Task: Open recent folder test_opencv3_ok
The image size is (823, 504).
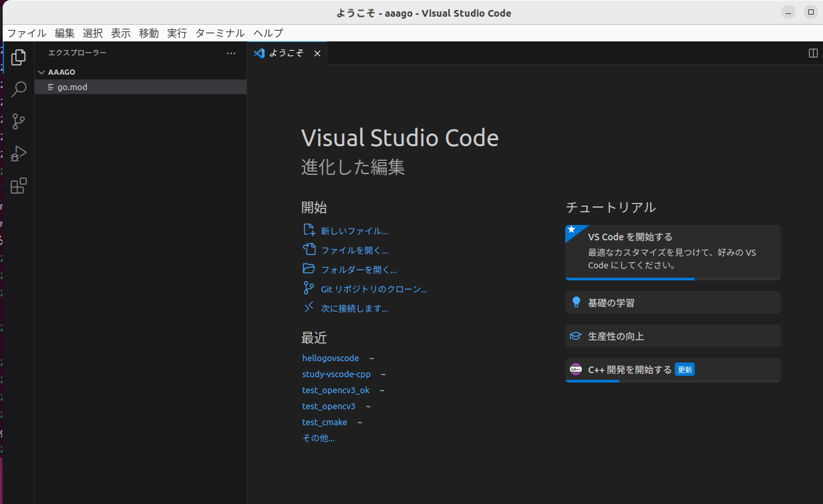Action: (x=335, y=391)
